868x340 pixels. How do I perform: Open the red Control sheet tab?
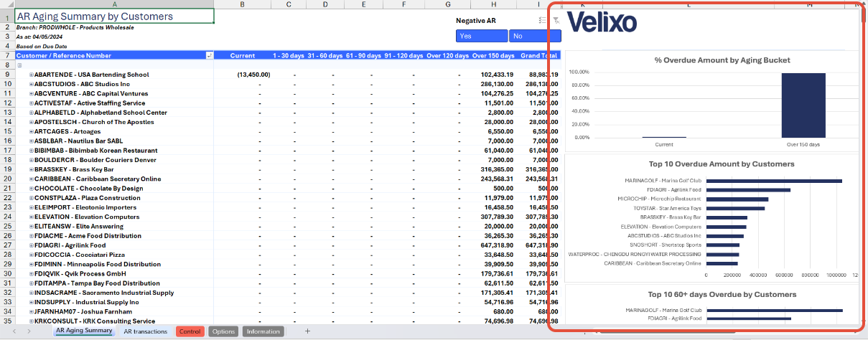[x=190, y=331]
